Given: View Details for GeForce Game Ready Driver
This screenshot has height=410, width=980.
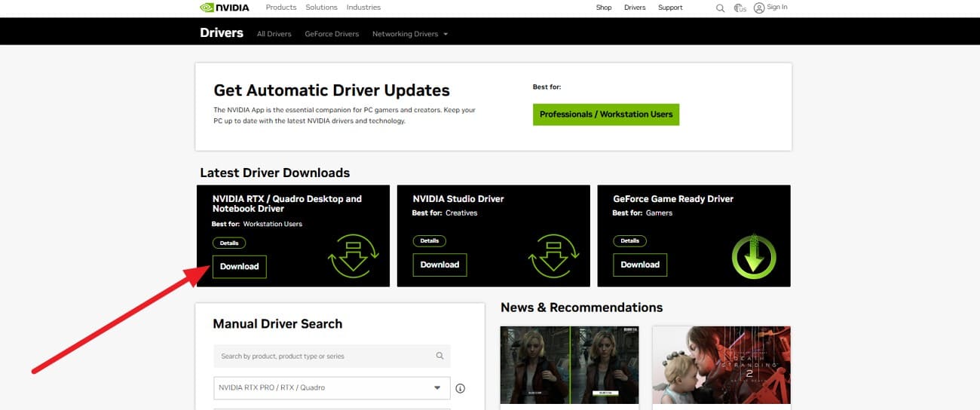Looking at the screenshot, I should pos(630,241).
